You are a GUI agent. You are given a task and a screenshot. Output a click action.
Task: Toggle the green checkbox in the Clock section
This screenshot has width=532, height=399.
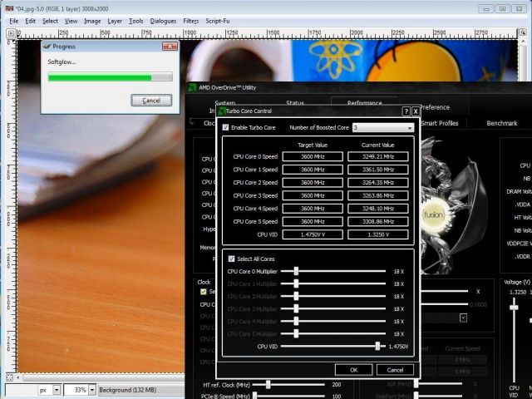pos(203,292)
